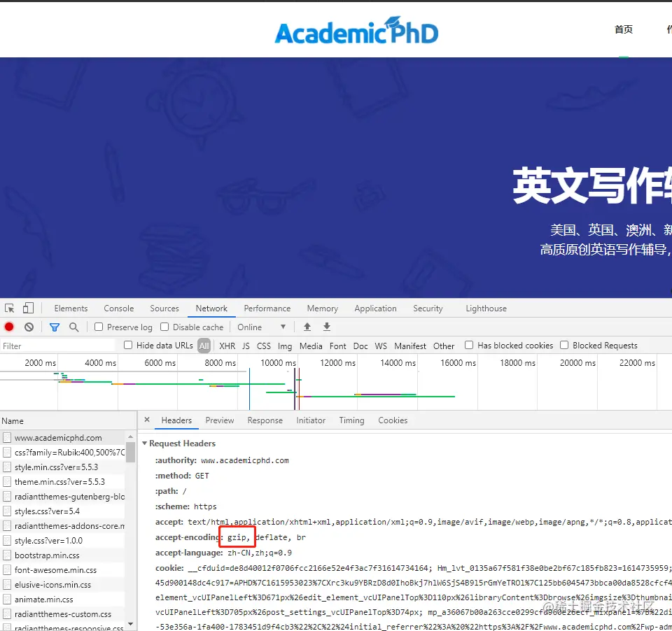Filter requests by XHR
The width and height of the screenshot is (672, 631).
click(227, 346)
